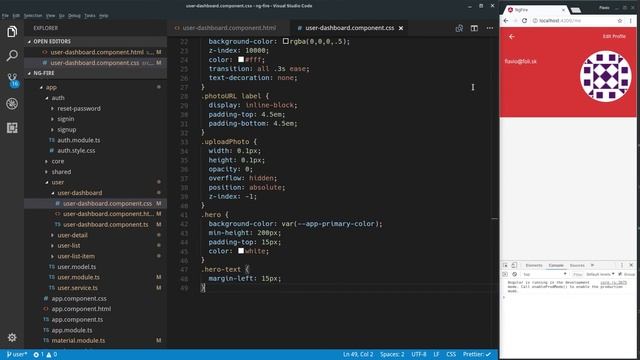Open the Extensions view in the activity bar
Screen dimensions: 640x360
point(12,128)
